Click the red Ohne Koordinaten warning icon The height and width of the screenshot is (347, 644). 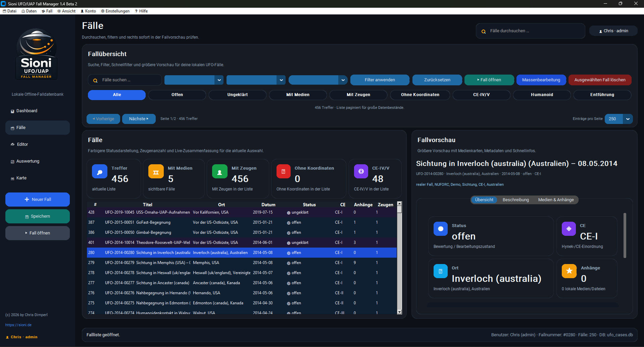[283, 171]
